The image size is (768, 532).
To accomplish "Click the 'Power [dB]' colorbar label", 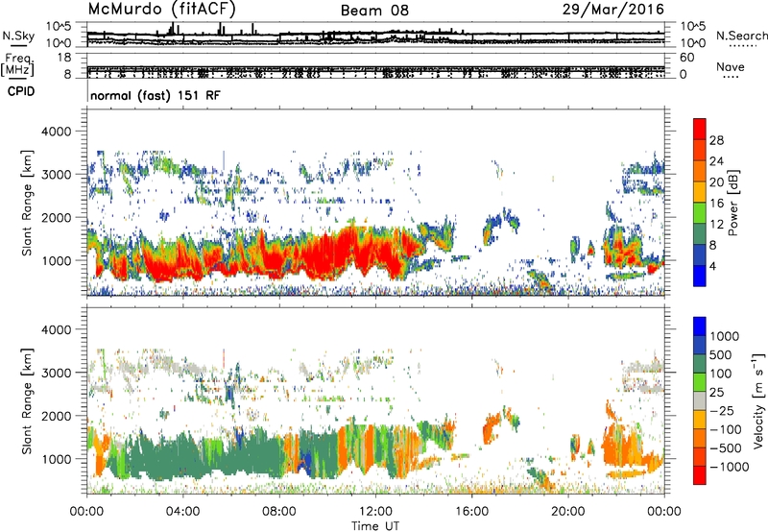I will click(x=732, y=203).
